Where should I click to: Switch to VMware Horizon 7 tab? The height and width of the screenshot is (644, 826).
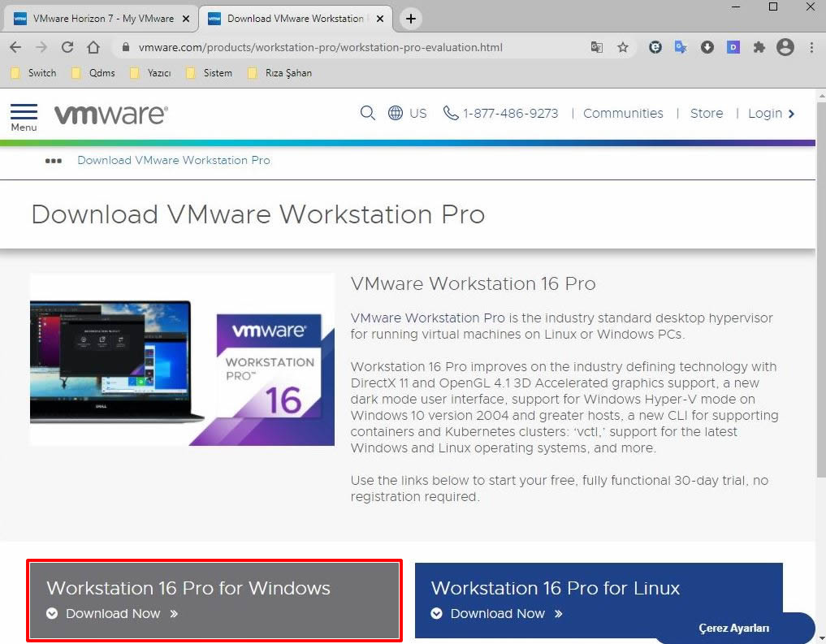click(101, 19)
